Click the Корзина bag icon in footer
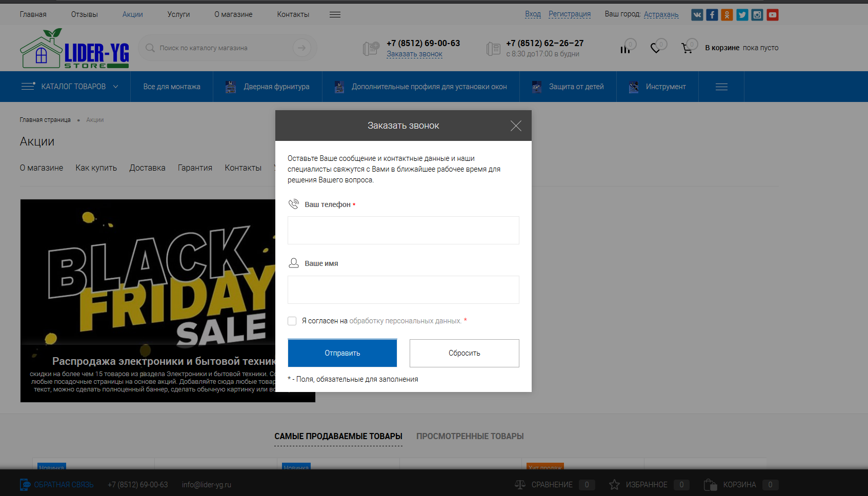Viewport: 868px width, 496px height. [710, 484]
